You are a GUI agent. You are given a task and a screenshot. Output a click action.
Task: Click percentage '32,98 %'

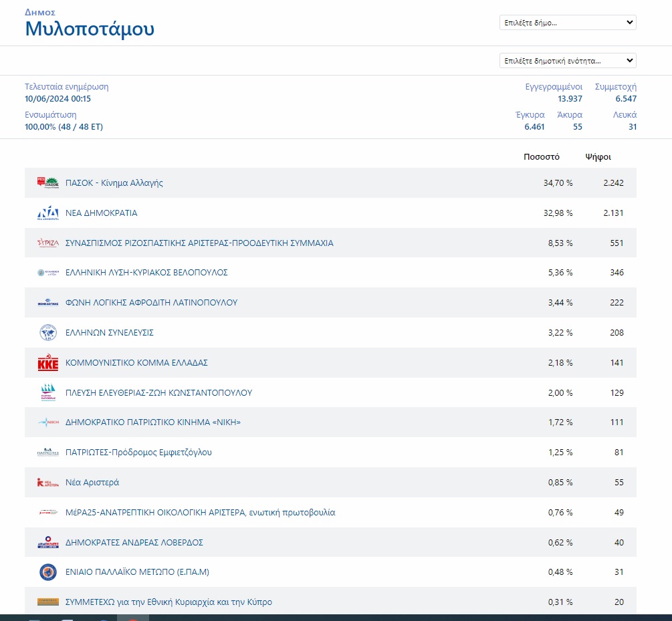558,213
